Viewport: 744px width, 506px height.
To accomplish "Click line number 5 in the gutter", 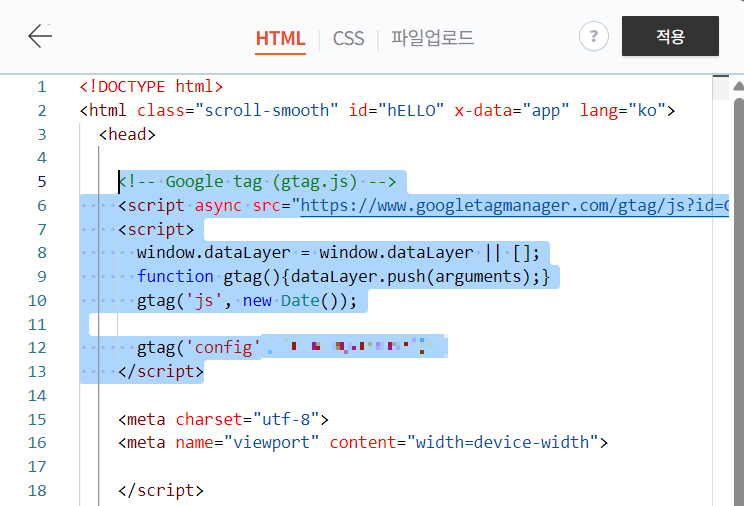I will 42,182.
